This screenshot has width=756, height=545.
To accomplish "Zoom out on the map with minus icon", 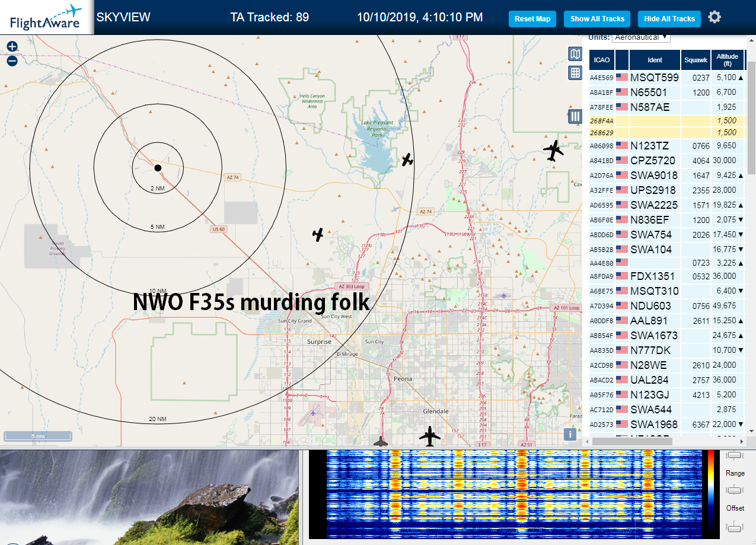I will click(12, 60).
